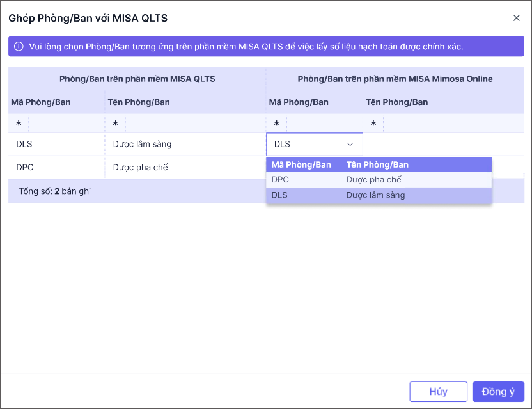
Task: Open filter operator for QLTS Tên Phòng/Ban
Action: click(x=115, y=124)
